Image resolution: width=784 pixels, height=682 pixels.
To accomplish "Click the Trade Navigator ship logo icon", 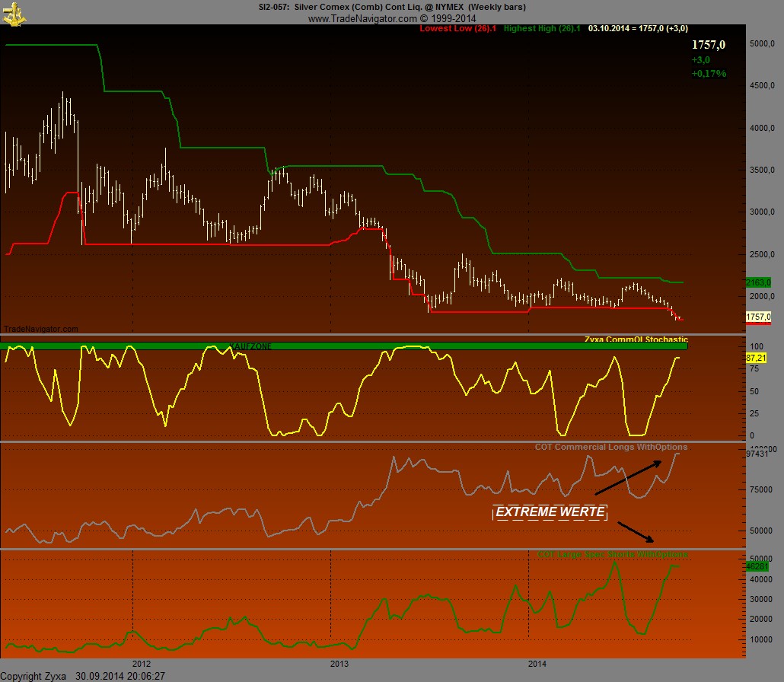I will (14, 14).
